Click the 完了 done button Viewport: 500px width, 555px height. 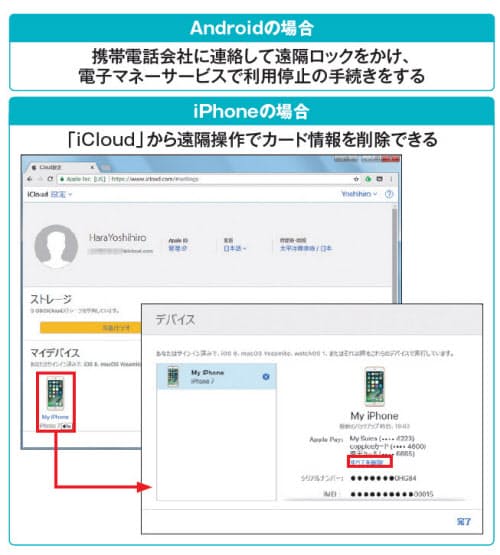464,521
